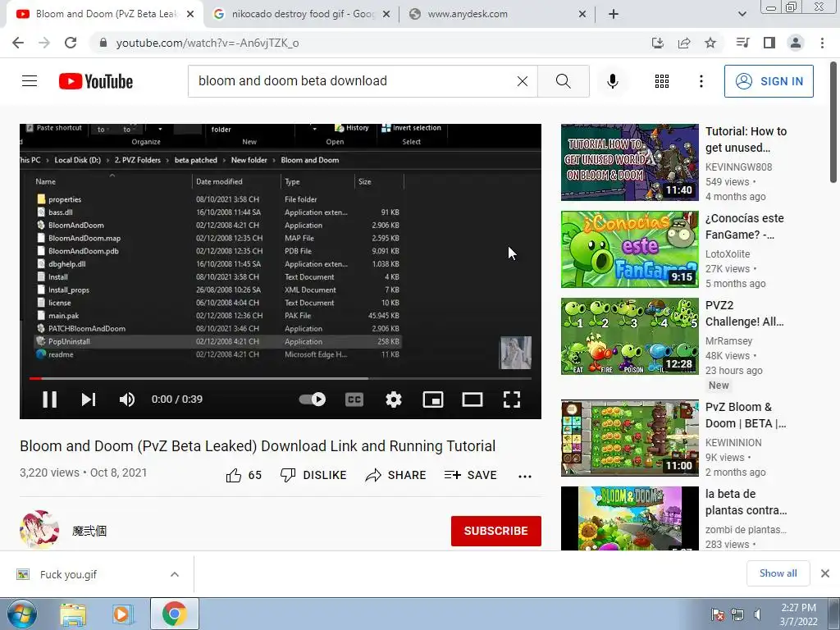Viewport: 840px width, 630px height.
Task: Reload the current page
Action: 71,43
